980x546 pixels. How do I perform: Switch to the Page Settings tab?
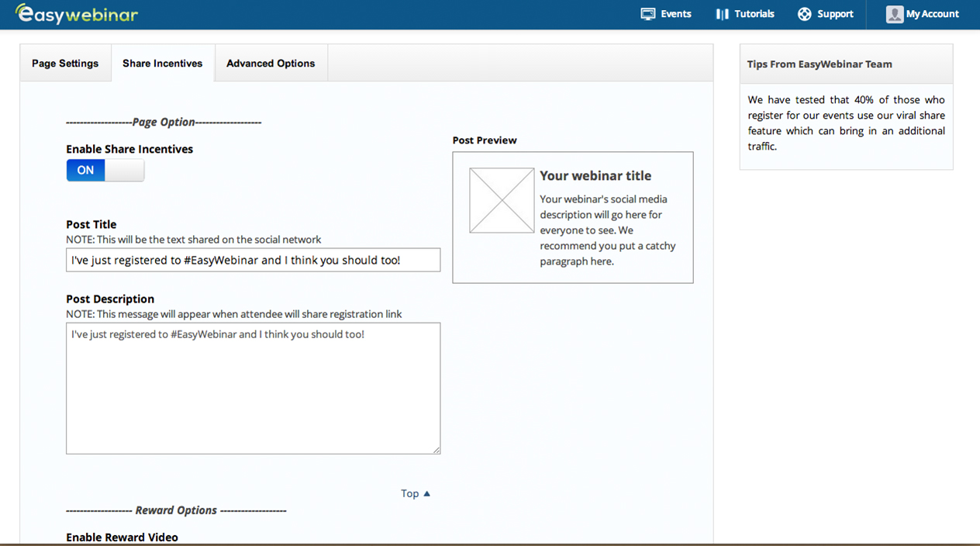tap(65, 64)
